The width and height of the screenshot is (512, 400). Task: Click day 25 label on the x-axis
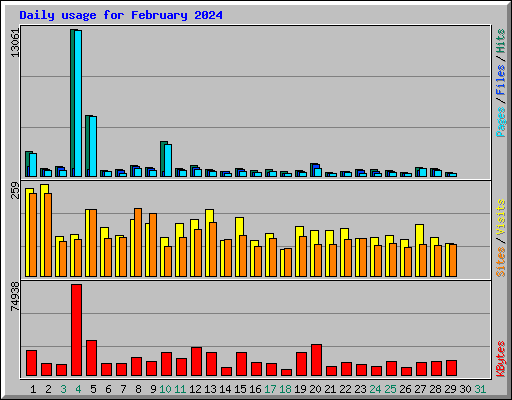click(390, 389)
